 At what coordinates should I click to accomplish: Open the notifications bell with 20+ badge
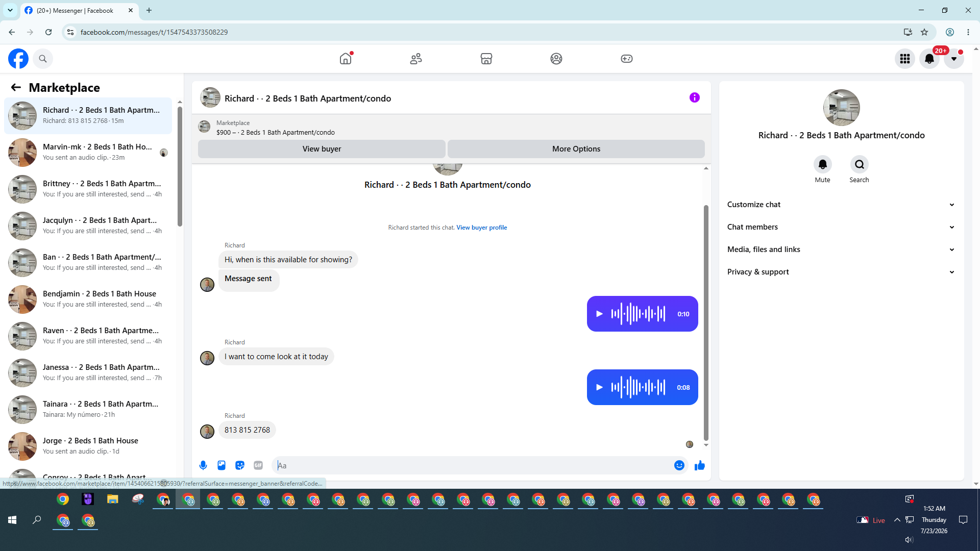pyautogui.click(x=929, y=59)
